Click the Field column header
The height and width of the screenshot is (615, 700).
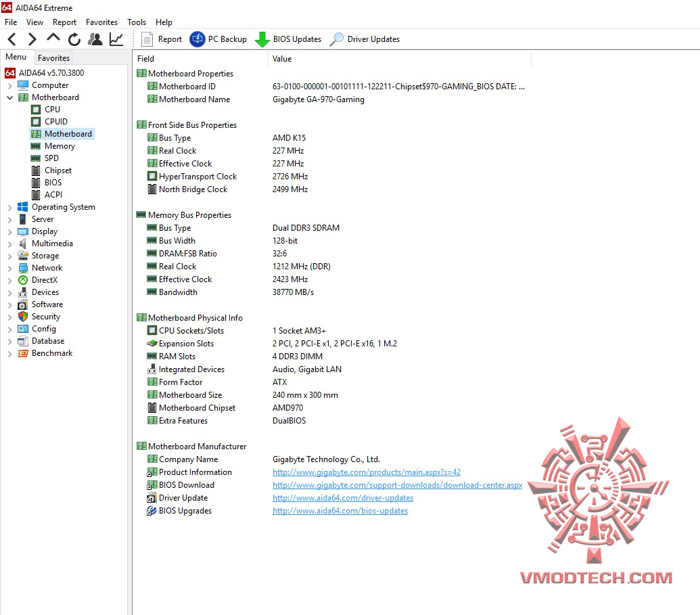point(200,58)
